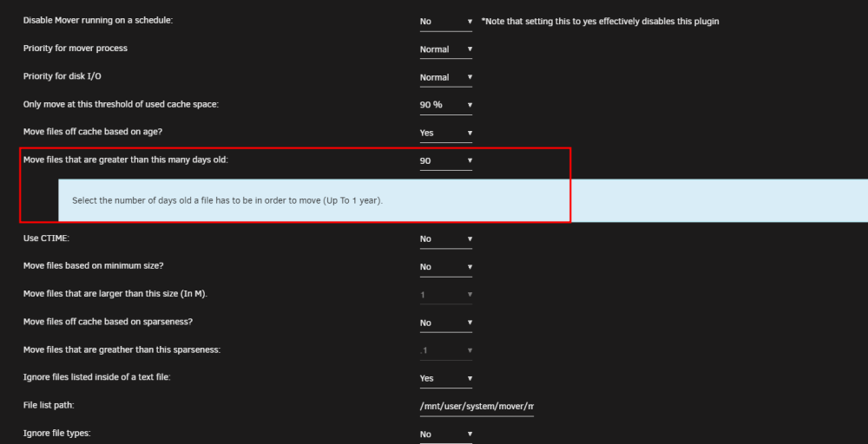The width and height of the screenshot is (868, 444).
Task: Click the 'Use CTIME:' setting label
Action: click(47, 238)
